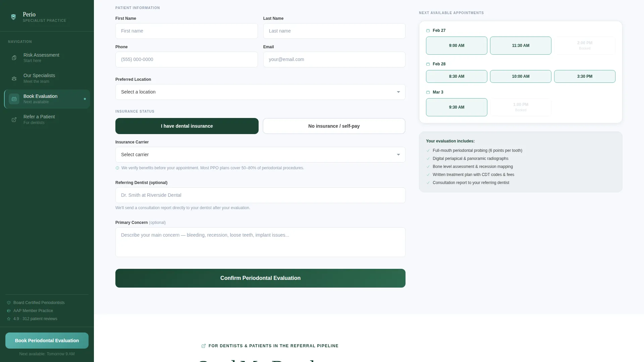Select No insurance / self-pay option

point(334,126)
